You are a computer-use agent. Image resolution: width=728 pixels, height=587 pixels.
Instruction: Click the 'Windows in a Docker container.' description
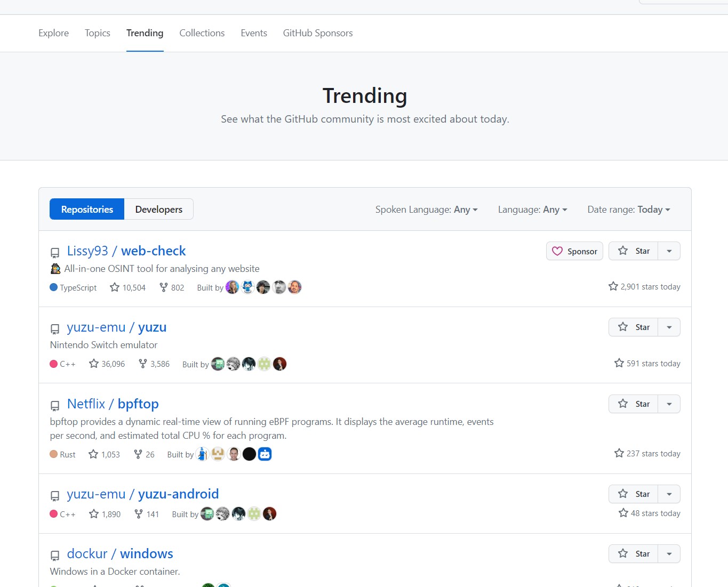[x=115, y=572]
